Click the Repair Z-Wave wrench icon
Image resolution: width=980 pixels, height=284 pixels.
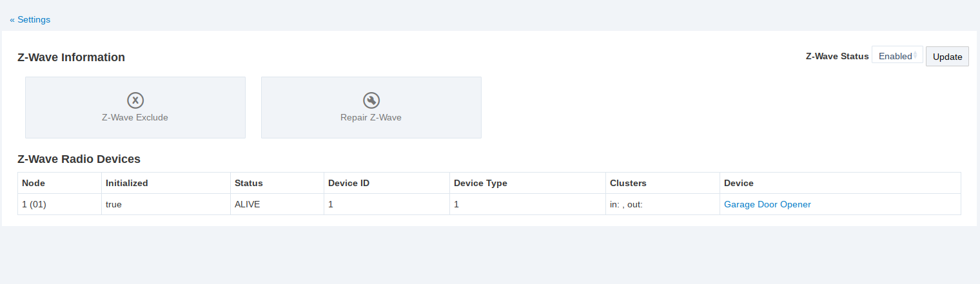[x=371, y=100]
